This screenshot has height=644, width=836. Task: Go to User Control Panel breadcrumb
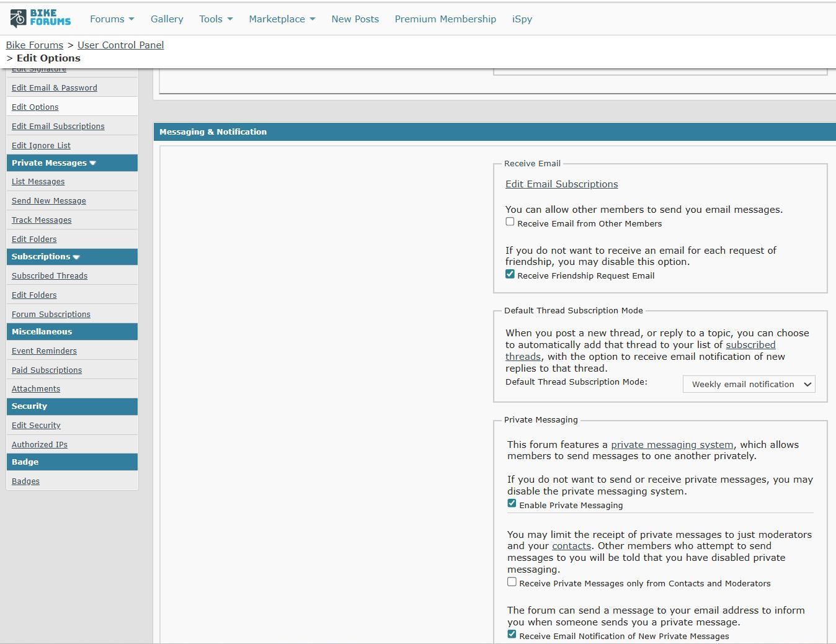pyautogui.click(x=120, y=45)
